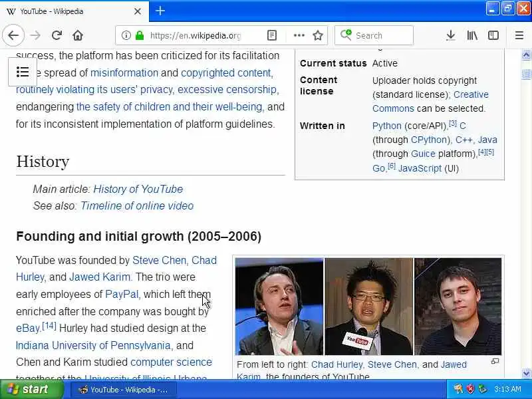
Task: Click the History section heading
Action: point(43,162)
